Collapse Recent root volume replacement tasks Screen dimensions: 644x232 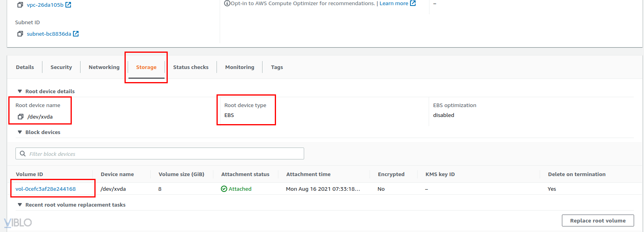point(20,205)
